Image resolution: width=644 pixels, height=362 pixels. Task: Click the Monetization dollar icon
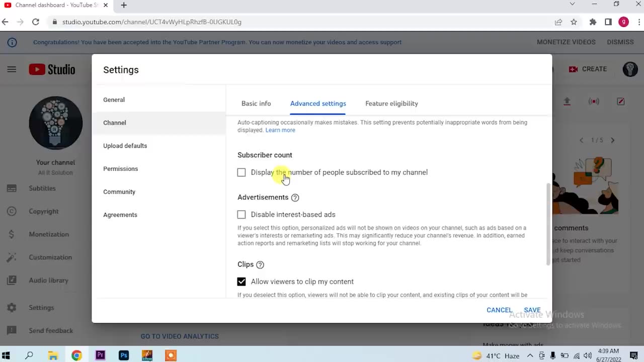coord(12,234)
